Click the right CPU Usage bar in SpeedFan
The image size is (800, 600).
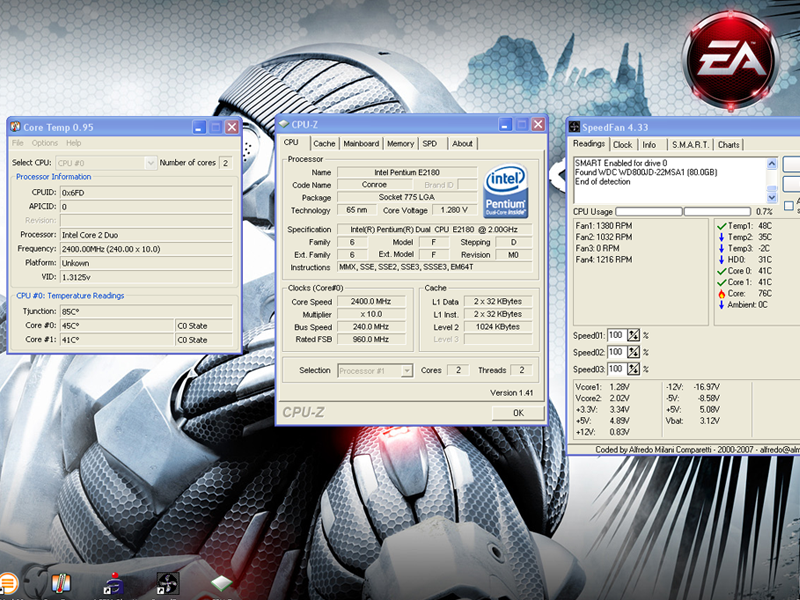[717, 211]
